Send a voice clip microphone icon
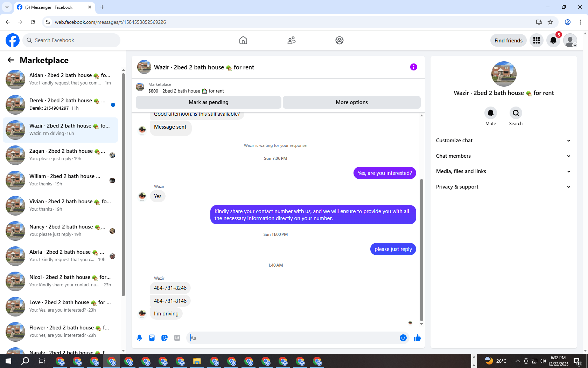 [139, 338]
